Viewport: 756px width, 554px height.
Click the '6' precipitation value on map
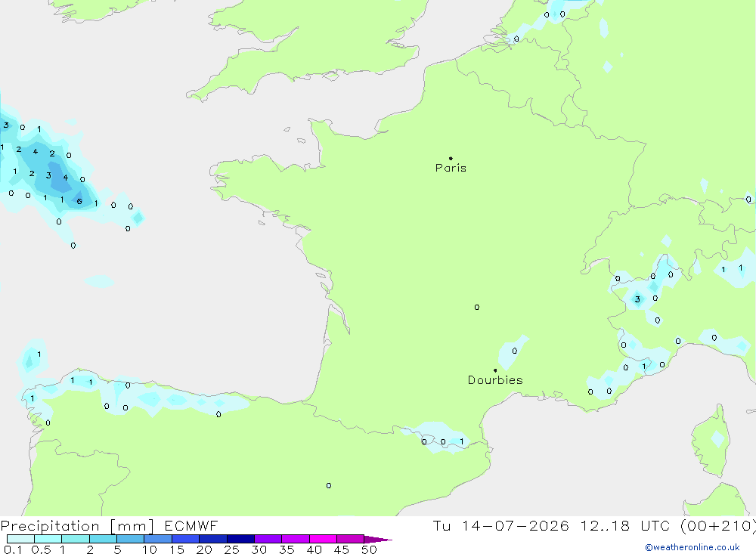pyautogui.click(x=79, y=202)
